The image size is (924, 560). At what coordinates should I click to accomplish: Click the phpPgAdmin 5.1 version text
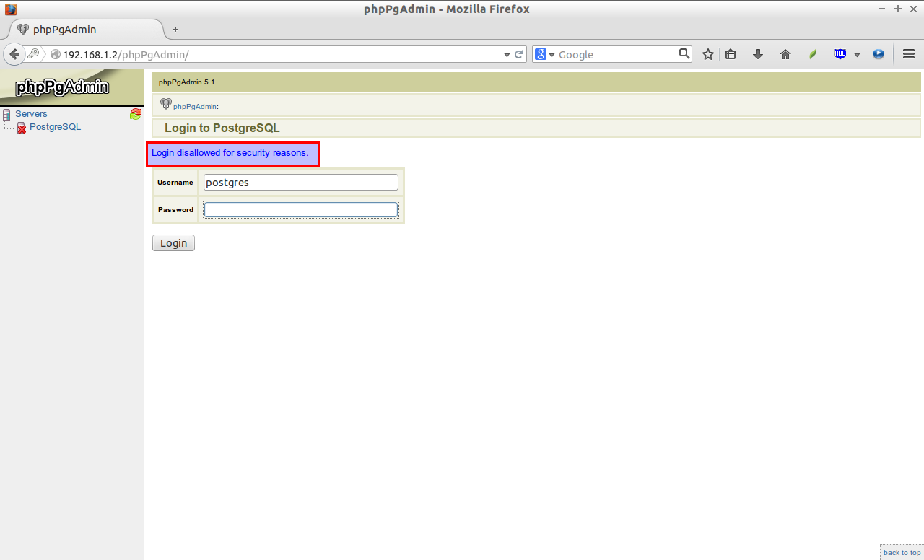coord(187,82)
